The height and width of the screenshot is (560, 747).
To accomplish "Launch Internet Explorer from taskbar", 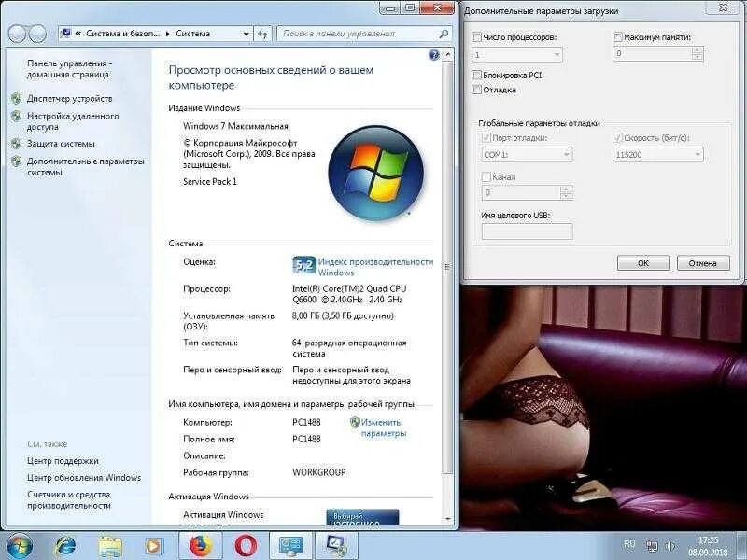I will click(65, 546).
